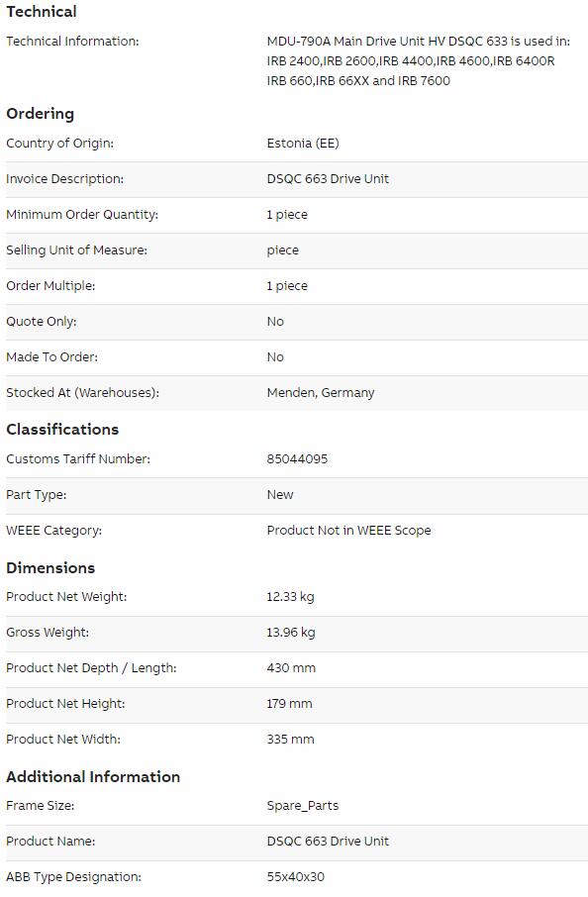Select Customs Tariff Number 85044095

(297, 458)
